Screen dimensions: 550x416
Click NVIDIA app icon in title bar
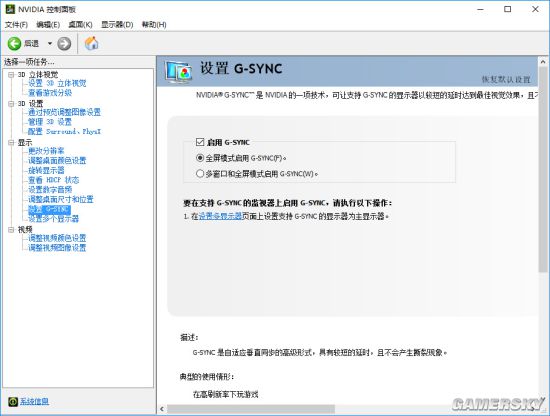pyautogui.click(x=10, y=9)
